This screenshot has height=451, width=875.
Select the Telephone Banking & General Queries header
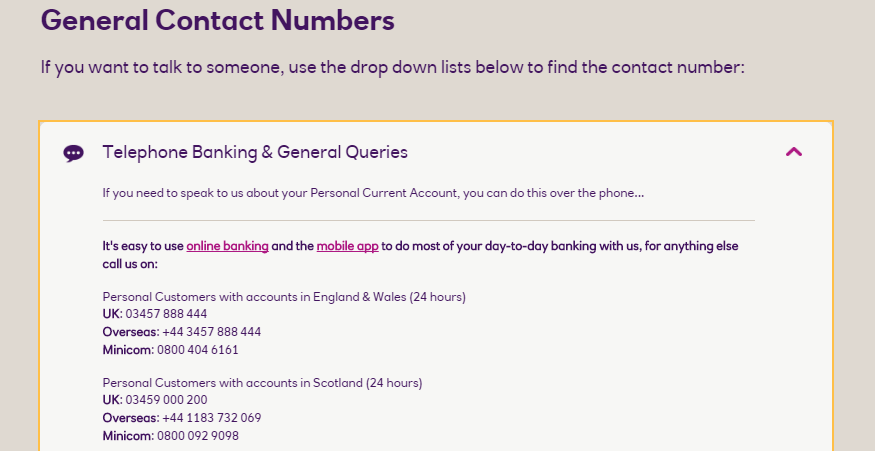pyautogui.click(x=255, y=152)
